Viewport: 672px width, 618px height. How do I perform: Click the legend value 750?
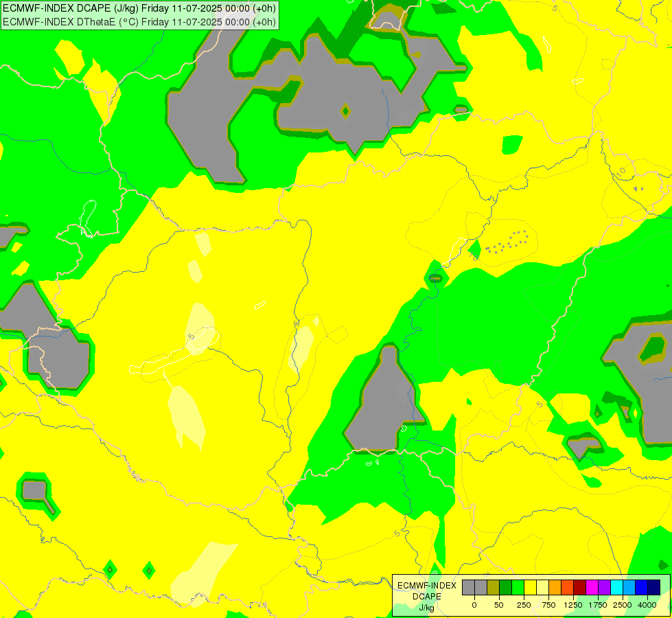[x=548, y=605]
